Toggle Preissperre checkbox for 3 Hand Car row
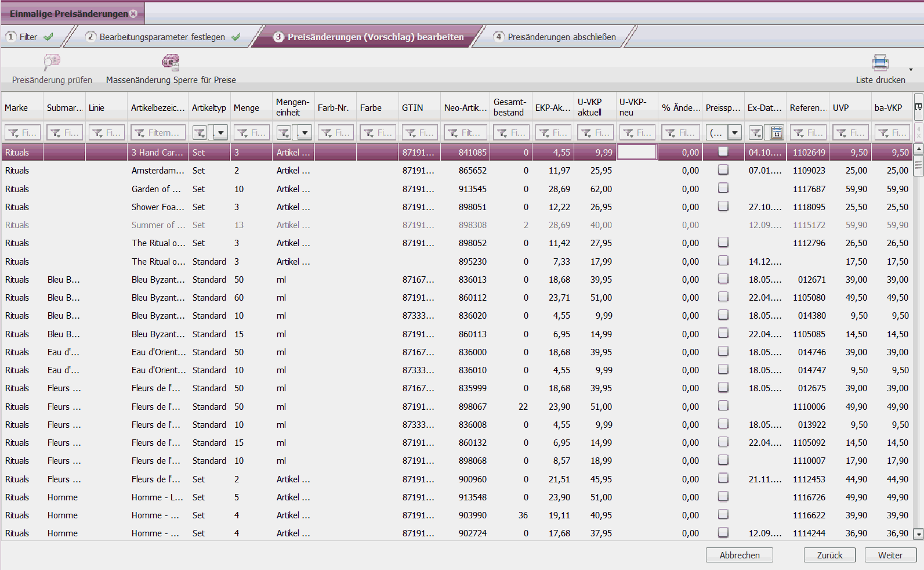This screenshot has height=570, width=924. [723, 151]
